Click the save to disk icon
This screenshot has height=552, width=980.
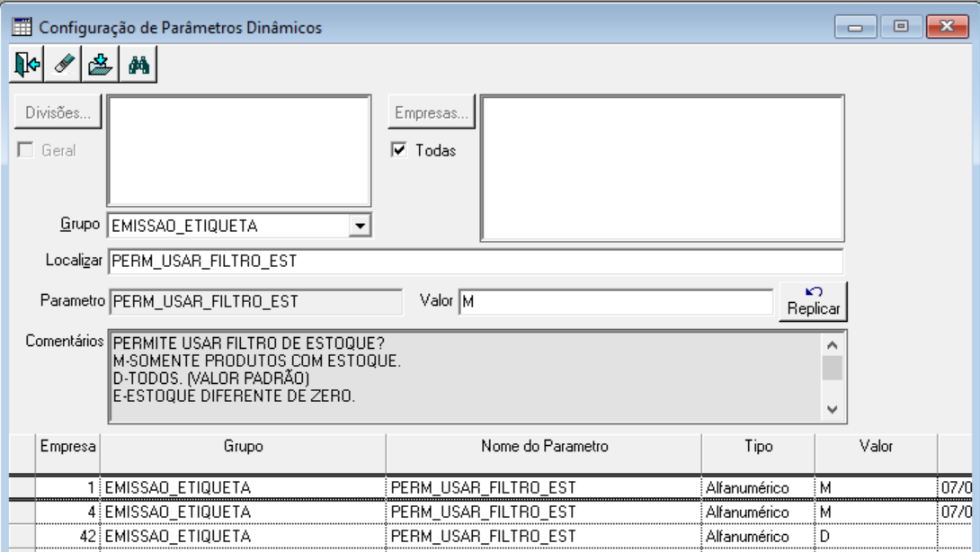pyautogui.click(x=100, y=64)
